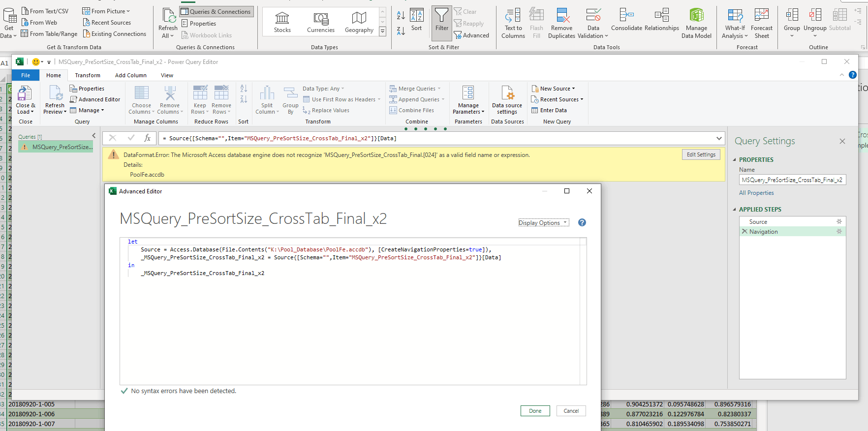Click the Stocks data type icon

[x=282, y=18]
